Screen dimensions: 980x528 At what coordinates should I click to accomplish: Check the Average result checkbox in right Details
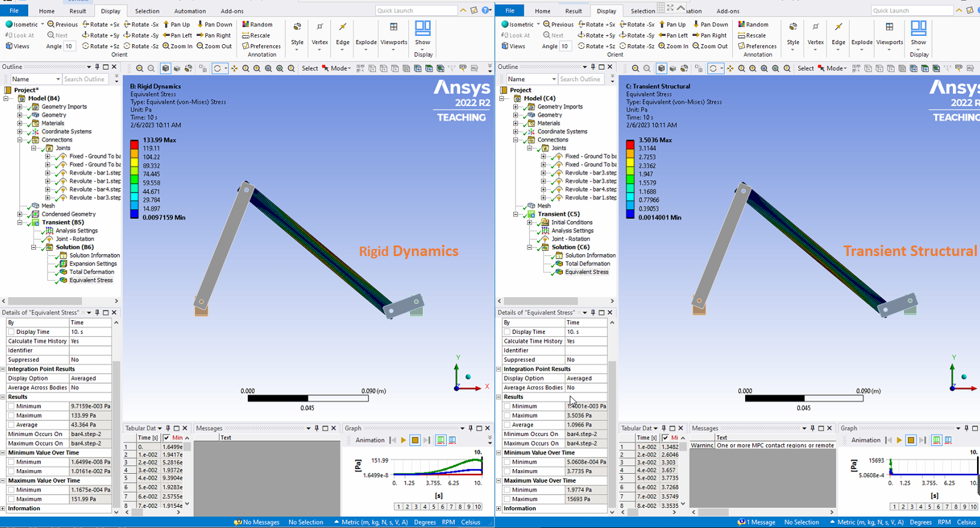click(507, 425)
